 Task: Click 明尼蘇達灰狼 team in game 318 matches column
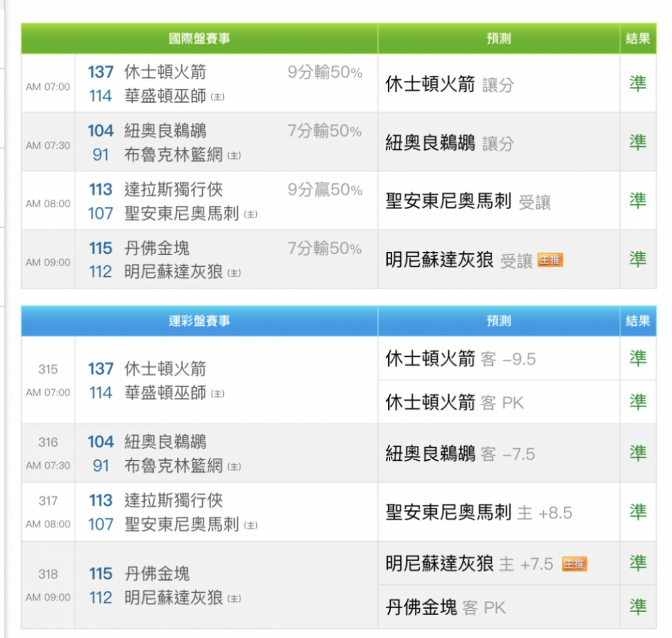[173, 597]
